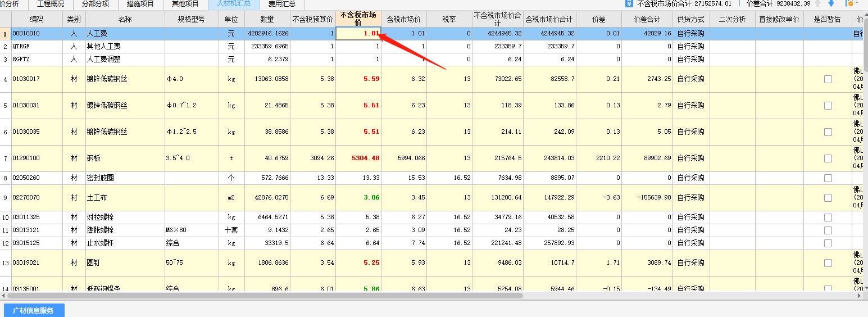Viewport: 868px width, 317px height.
Task: Click the 密封胶圈 name cell
Action: pyautogui.click(x=125, y=178)
